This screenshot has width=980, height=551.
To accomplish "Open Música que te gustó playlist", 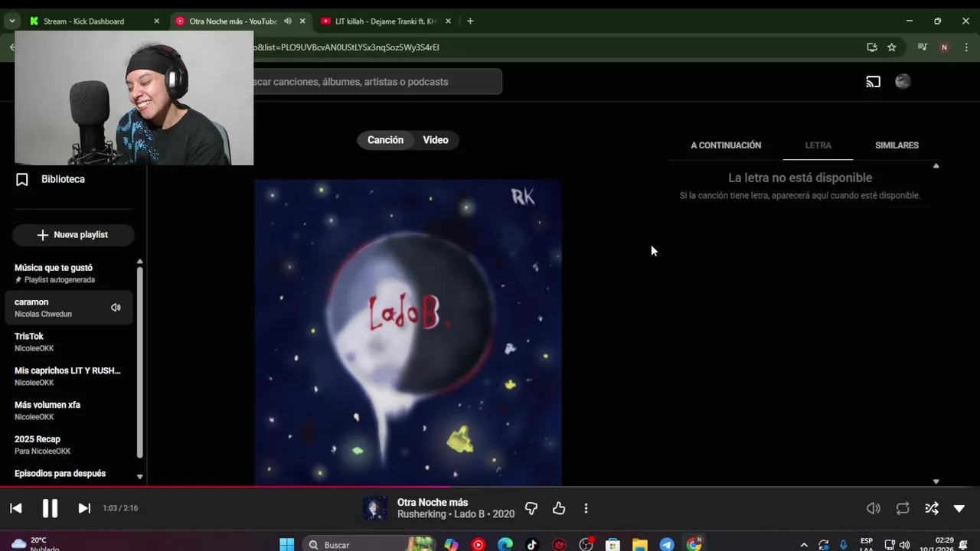I will point(69,273).
